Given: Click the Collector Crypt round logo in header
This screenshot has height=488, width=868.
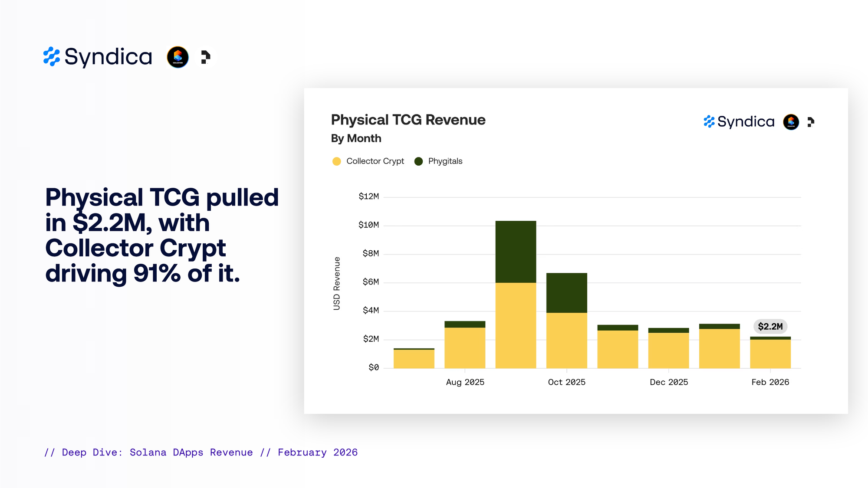Looking at the screenshot, I should [178, 57].
